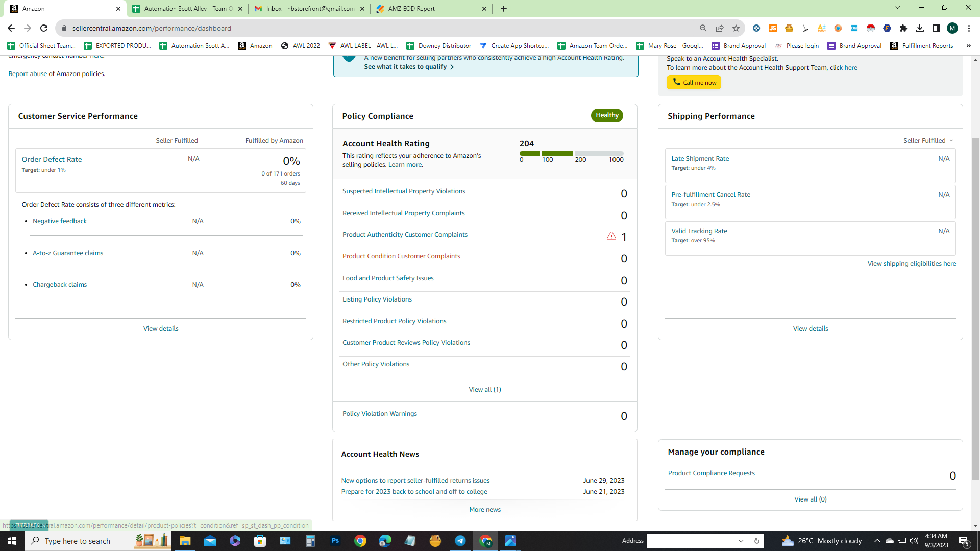
Task: Expand See what it takes to qualify
Action: (409, 67)
